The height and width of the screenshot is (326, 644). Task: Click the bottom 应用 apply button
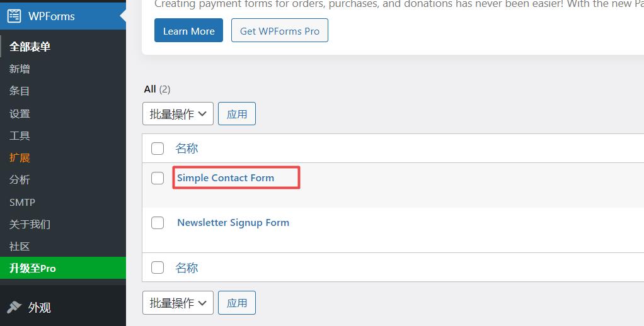236,303
